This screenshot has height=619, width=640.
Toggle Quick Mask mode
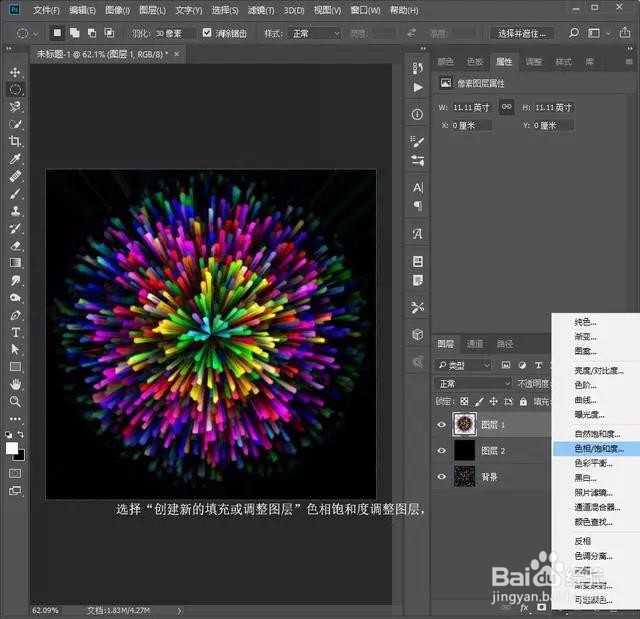click(15, 473)
